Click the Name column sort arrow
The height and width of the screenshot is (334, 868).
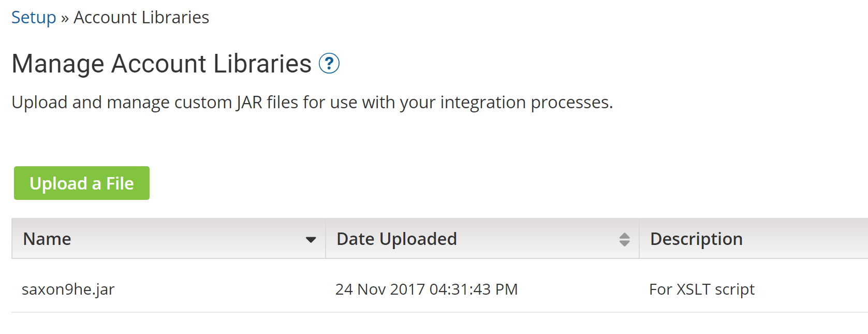(311, 240)
